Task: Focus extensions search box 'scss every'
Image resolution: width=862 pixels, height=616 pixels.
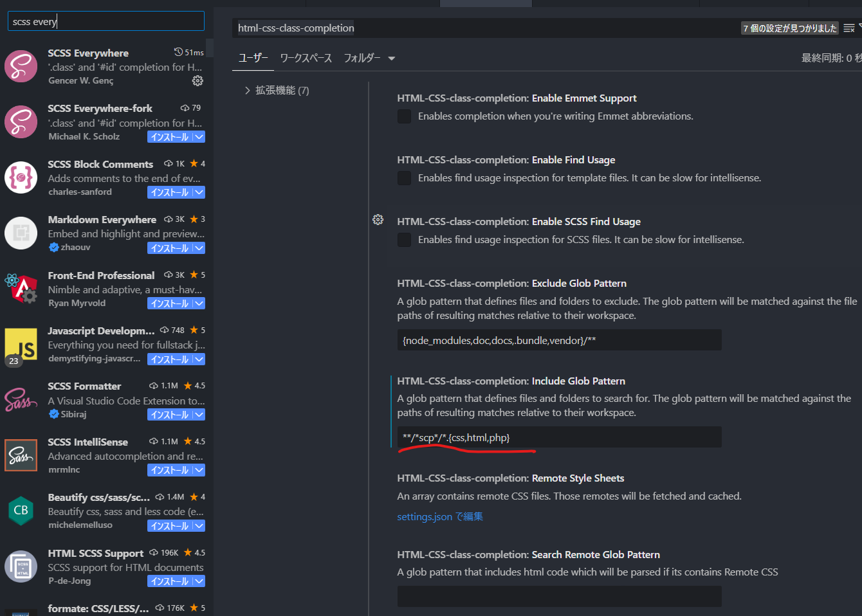Action: tap(106, 21)
